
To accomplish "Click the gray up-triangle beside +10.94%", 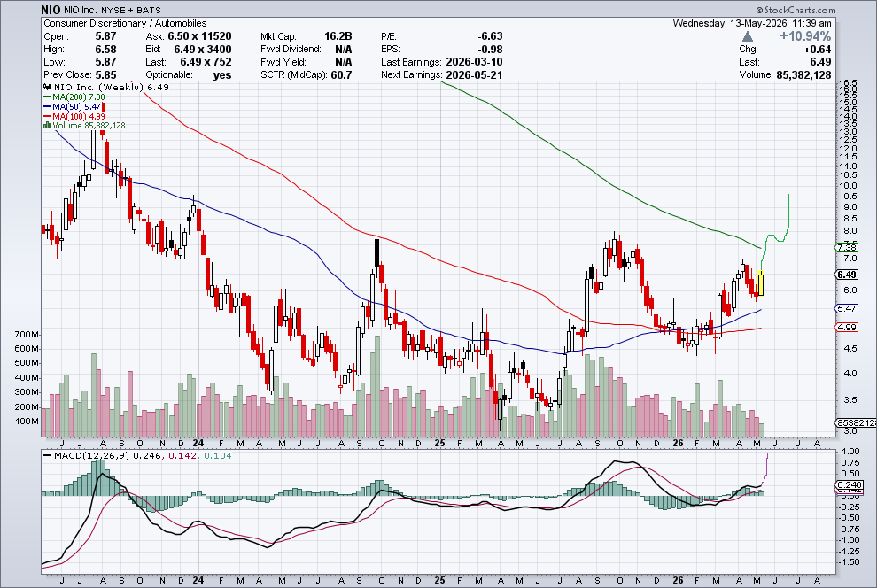I will click(x=748, y=37).
